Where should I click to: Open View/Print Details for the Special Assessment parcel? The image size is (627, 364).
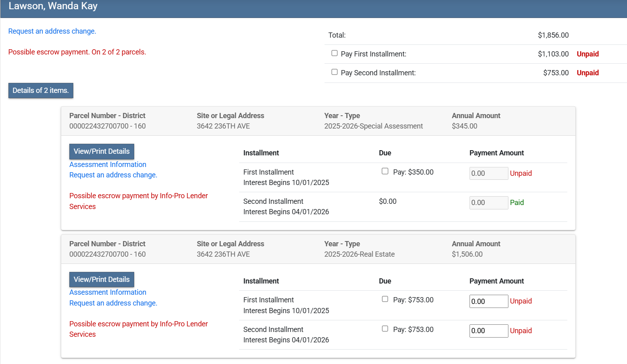(102, 151)
